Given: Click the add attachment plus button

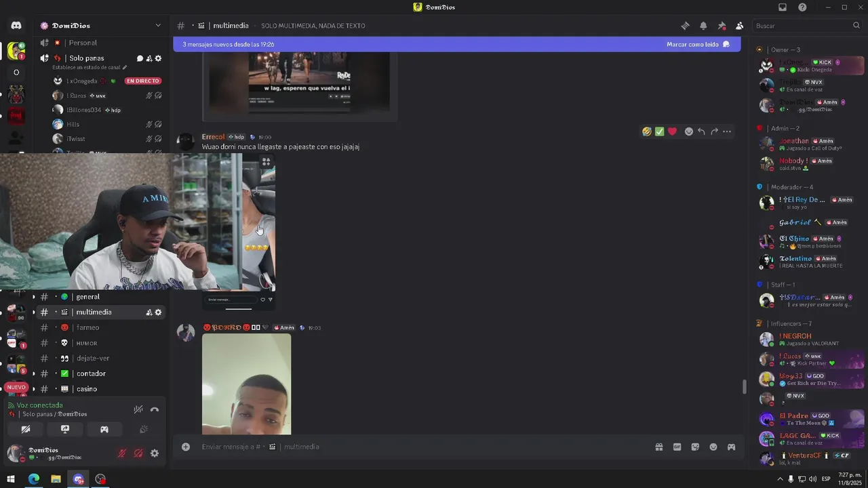Looking at the screenshot, I should (186, 447).
